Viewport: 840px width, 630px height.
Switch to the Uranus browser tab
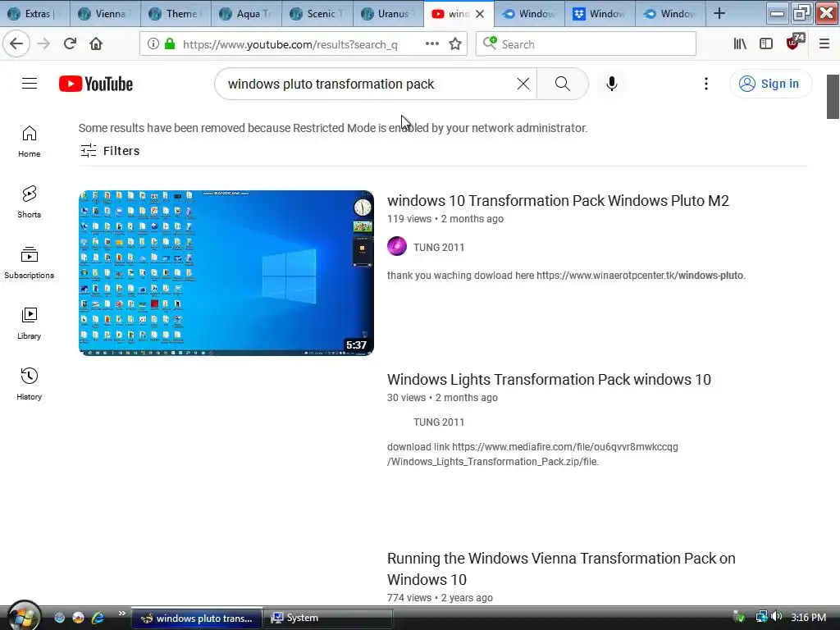click(388, 14)
